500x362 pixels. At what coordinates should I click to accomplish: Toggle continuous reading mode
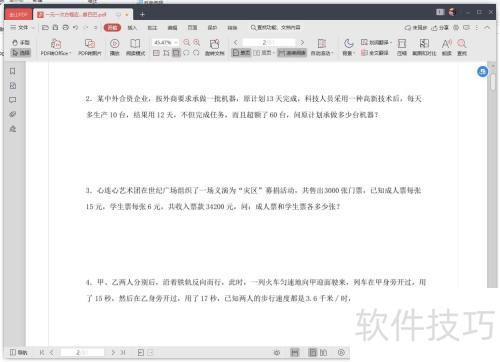292,53
